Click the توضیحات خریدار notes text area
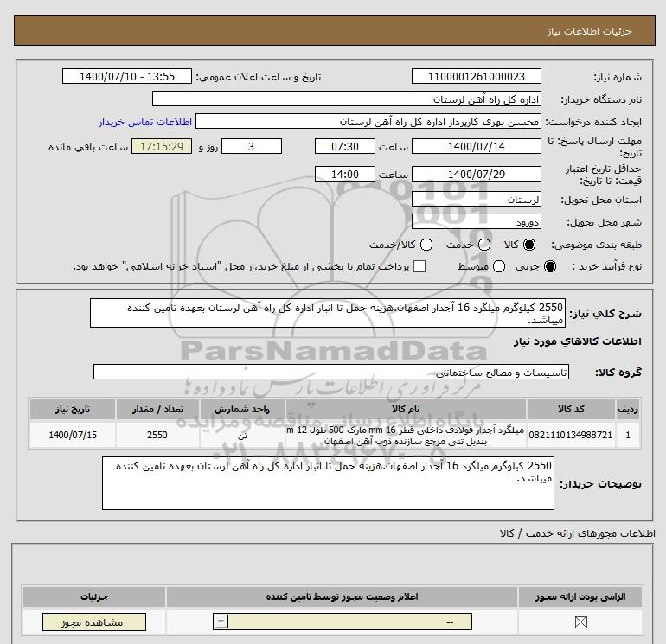The width and height of the screenshot is (666, 644). (328, 483)
